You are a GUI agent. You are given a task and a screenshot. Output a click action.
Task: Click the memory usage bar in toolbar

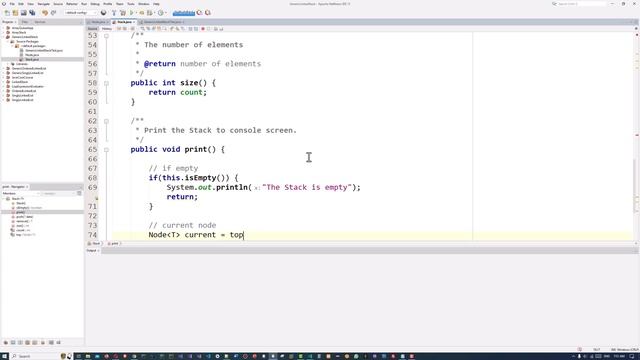tap(184, 13)
